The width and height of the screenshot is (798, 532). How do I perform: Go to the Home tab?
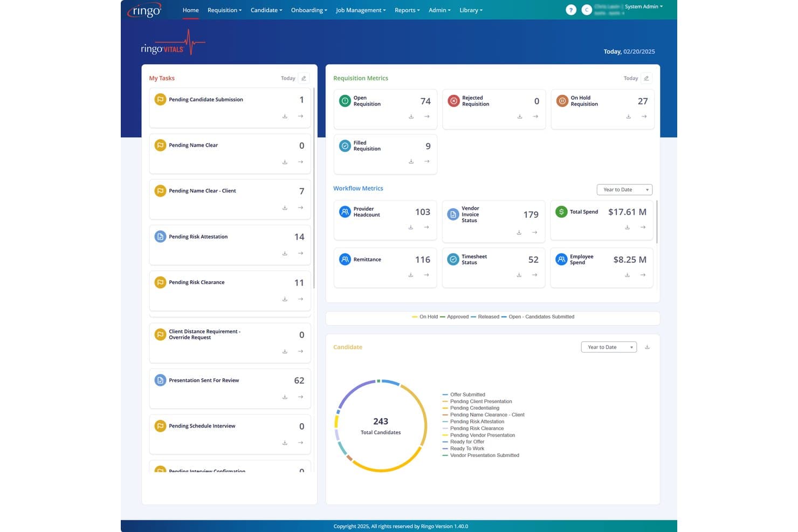[191, 10]
